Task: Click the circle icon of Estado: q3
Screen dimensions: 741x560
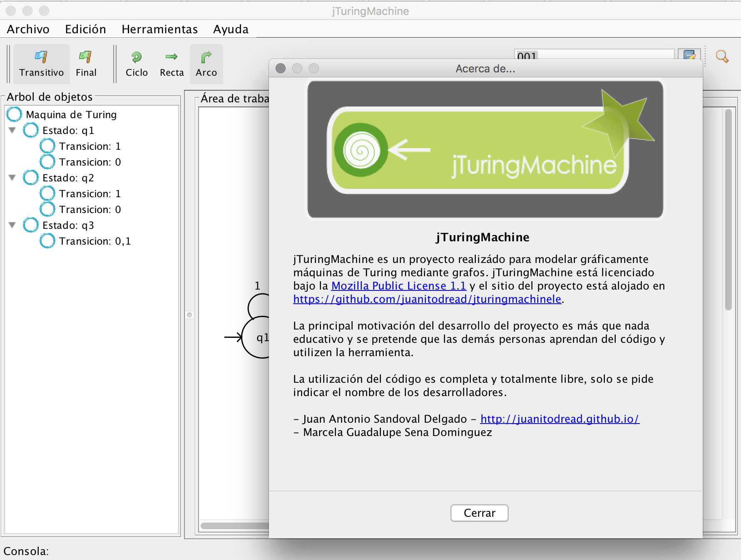Action: click(31, 225)
